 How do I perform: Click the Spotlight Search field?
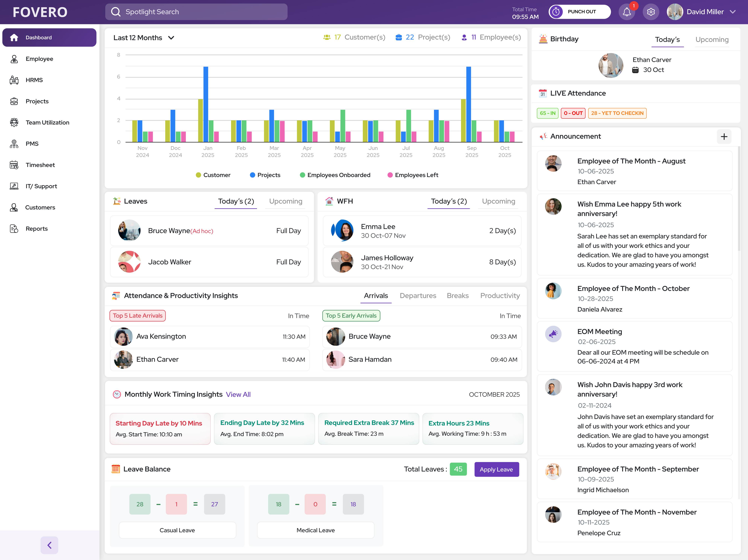(196, 12)
